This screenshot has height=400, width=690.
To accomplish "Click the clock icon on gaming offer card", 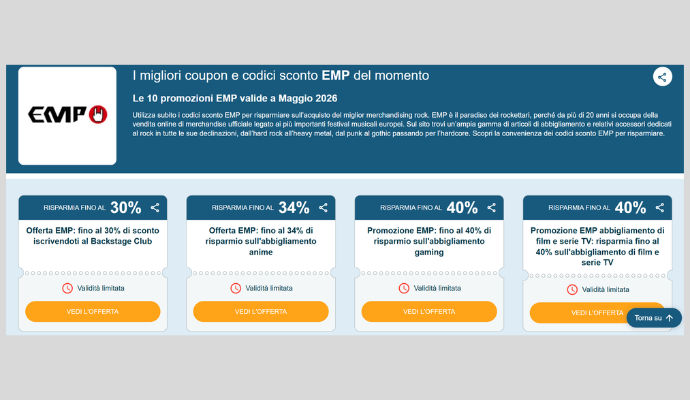I will (404, 288).
